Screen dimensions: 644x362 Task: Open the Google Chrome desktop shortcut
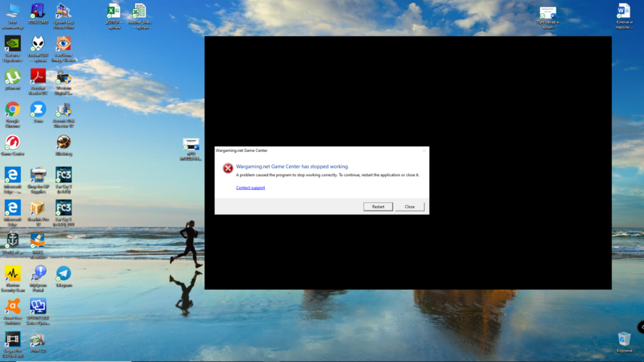(x=13, y=110)
